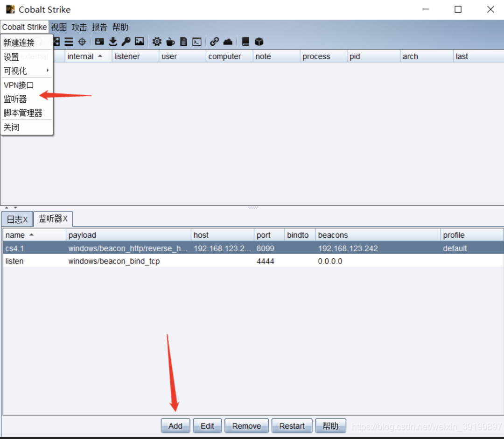Click the book help icon in toolbar
The width and height of the screenshot is (504, 439).
click(245, 42)
